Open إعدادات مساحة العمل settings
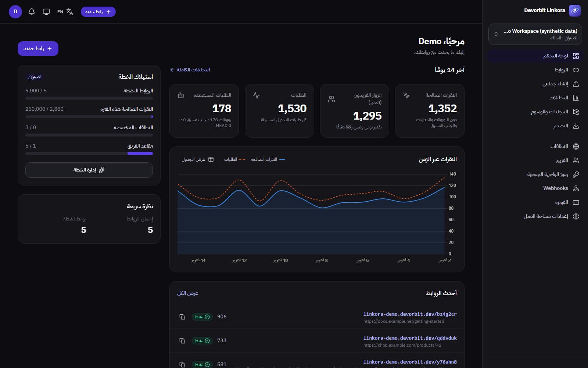 (x=535, y=216)
